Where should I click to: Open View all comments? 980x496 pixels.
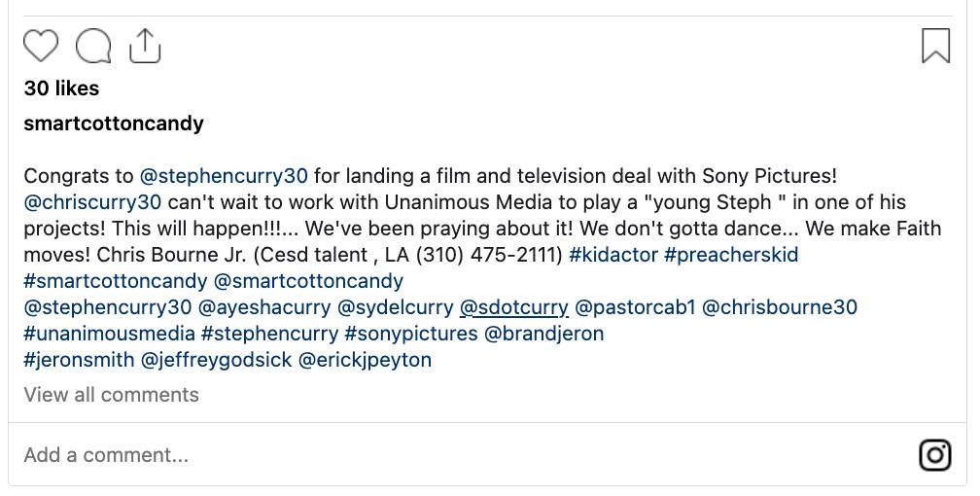[111, 395]
